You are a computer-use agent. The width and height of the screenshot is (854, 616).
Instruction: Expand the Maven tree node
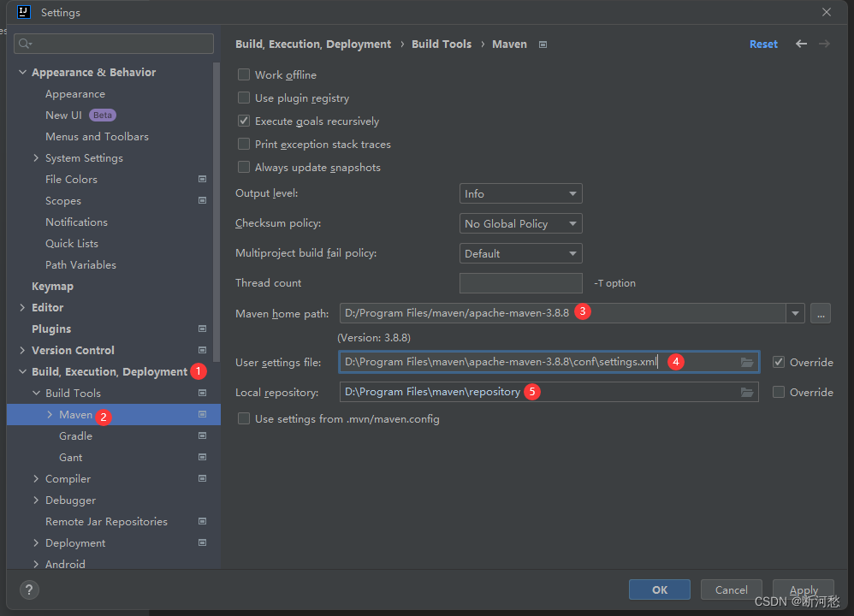50,414
